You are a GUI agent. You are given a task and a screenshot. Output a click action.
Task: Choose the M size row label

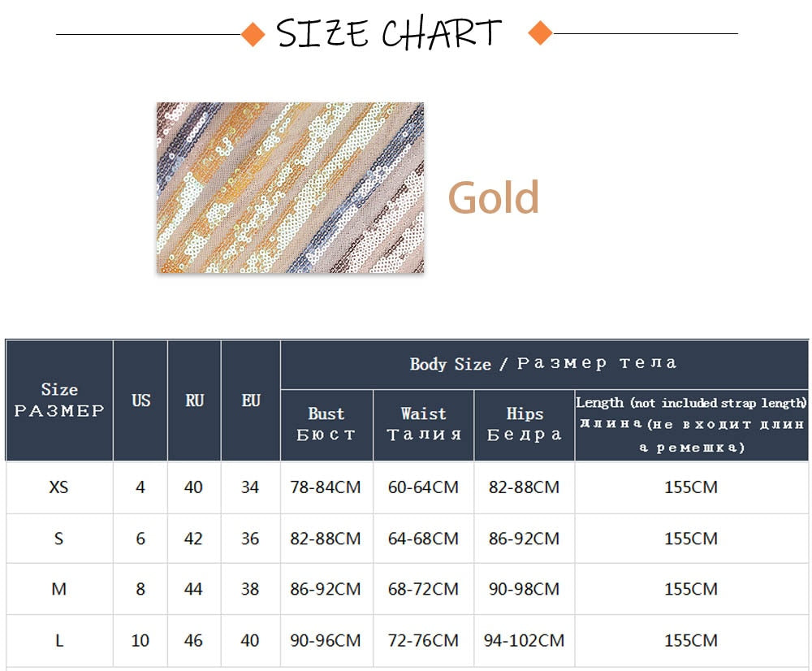(x=59, y=589)
